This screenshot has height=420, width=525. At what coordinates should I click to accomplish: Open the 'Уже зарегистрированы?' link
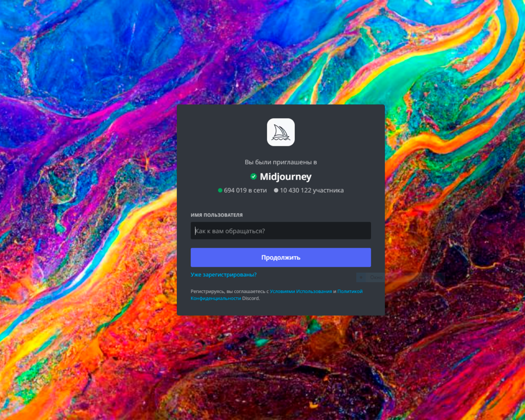[x=224, y=275]
